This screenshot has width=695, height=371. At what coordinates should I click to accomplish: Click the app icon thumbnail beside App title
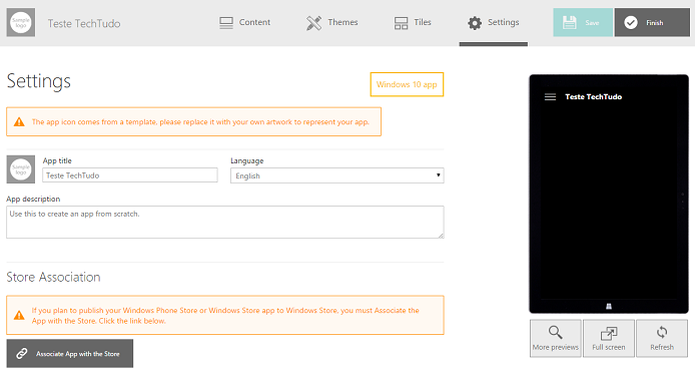tap(21, 169)
